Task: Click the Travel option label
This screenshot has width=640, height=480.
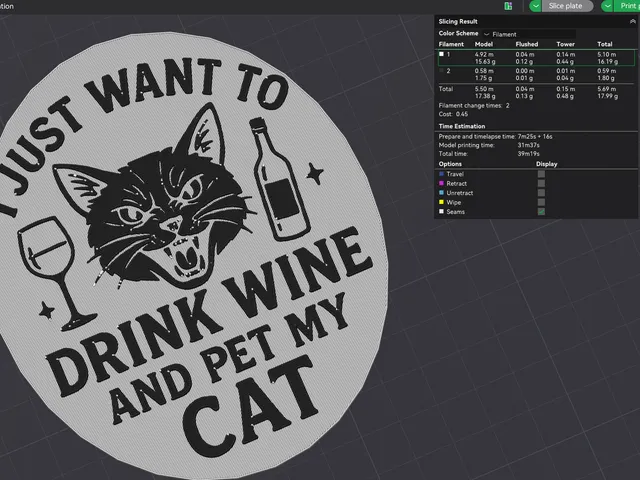Action: [455, 174]
